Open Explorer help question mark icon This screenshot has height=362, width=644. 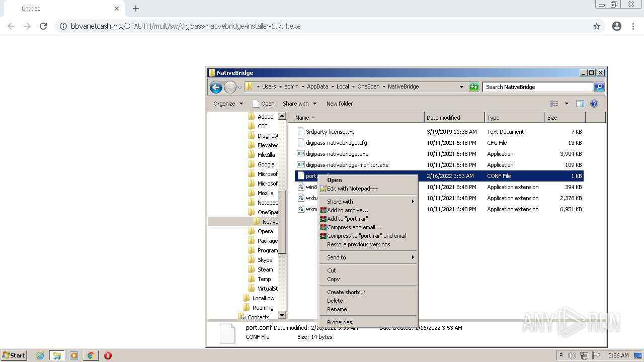[594, 104]
